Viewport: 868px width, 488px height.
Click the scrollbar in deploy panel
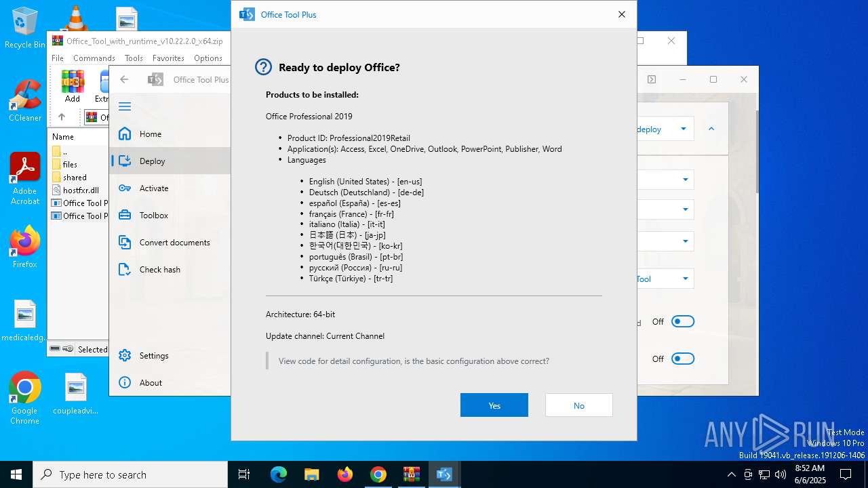(x=756, y=152)
